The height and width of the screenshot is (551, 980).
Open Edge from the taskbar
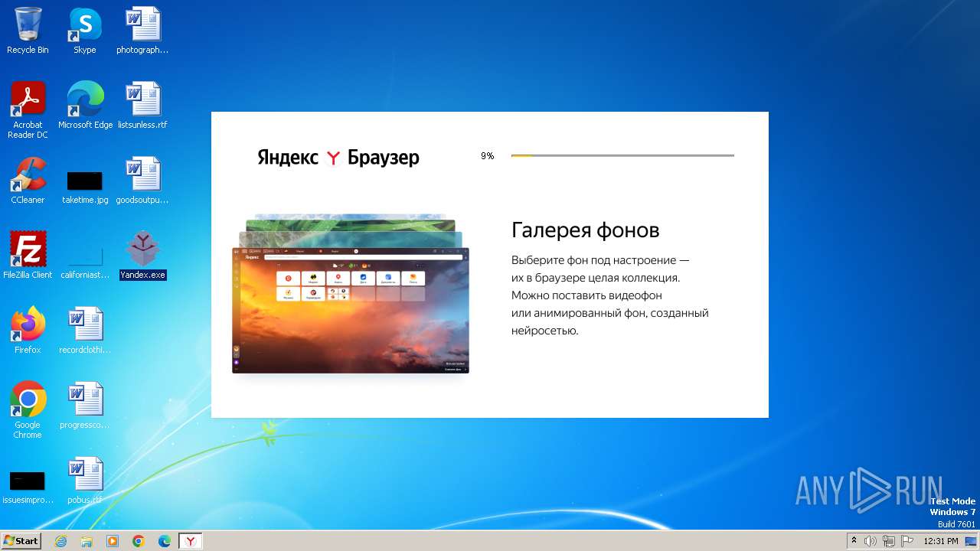pos(164,541)
